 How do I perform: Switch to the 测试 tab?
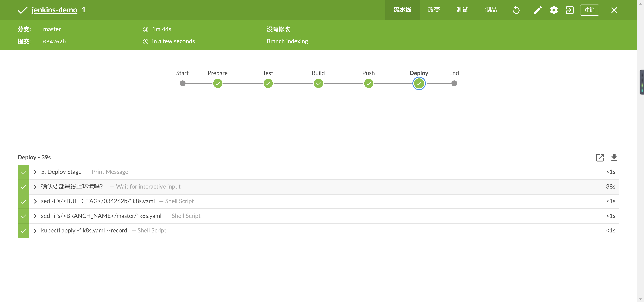pyautogui.click(x=462, y=10)
